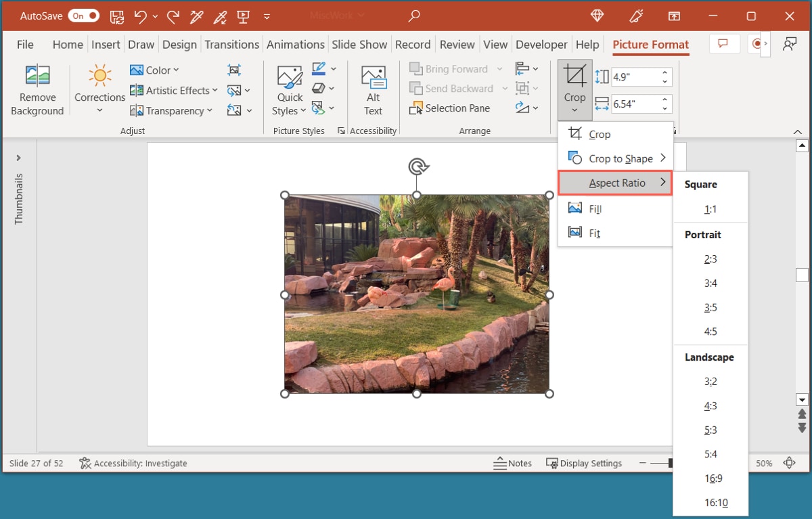The width and height of the screenshot is (812, 519).
Task: Switch to the Animations tab
Action: pyautogui.click(x=295, y=45)
